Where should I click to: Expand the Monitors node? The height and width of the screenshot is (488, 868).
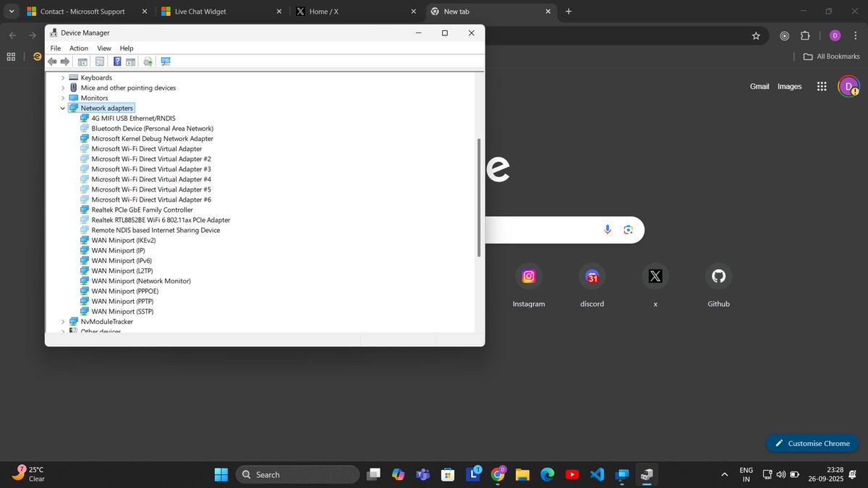[63, 98]
